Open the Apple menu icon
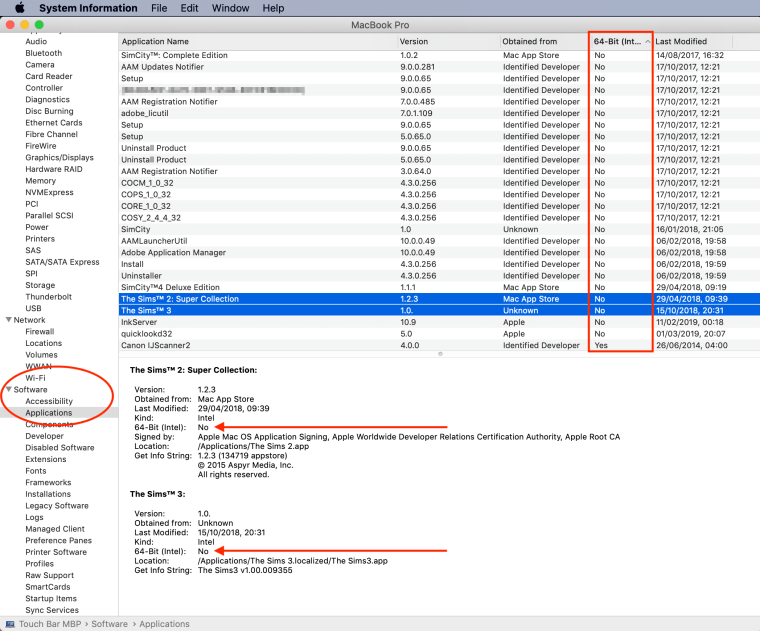Screen dimensions: 760x631 pos(18,8)
